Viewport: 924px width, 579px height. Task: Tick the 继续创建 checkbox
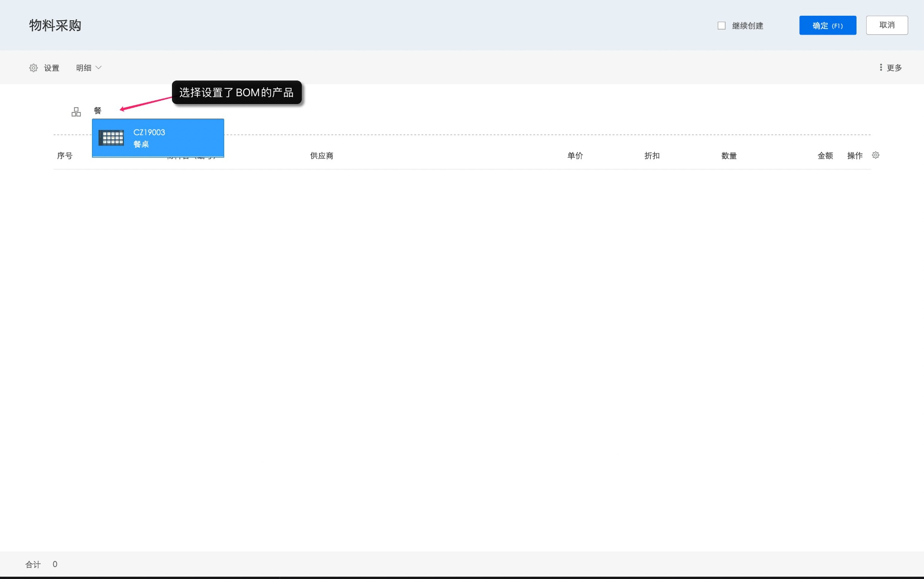click(722, 26)
